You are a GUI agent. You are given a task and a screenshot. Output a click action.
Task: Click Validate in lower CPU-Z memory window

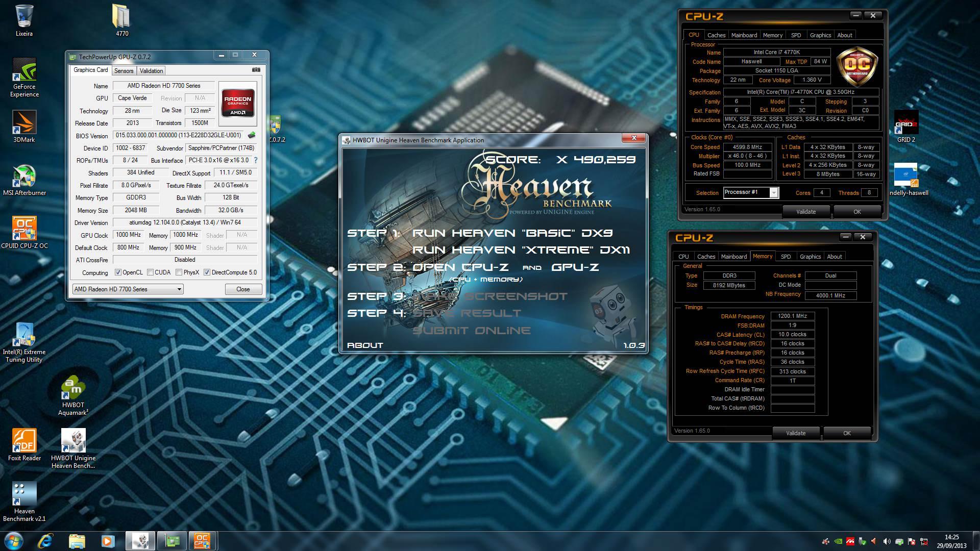[x=796, y=433]
